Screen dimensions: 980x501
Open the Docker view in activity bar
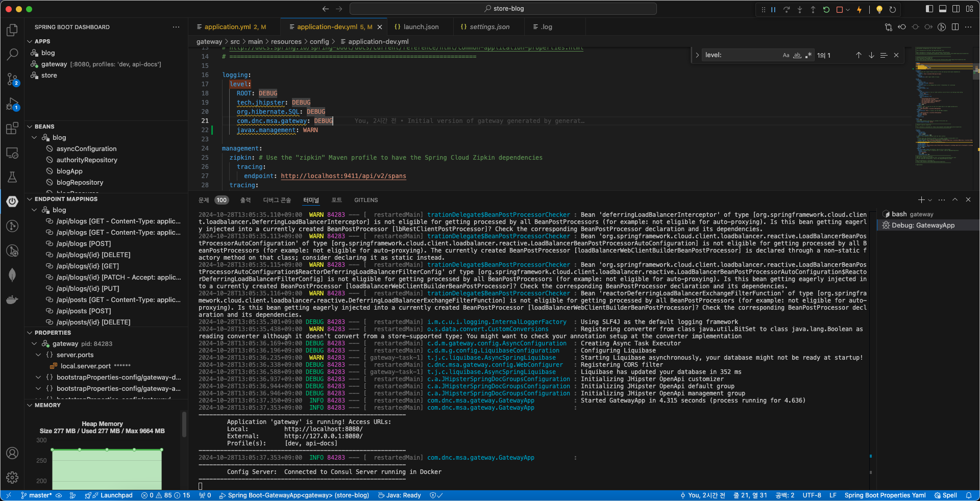[x=12, y=300]
